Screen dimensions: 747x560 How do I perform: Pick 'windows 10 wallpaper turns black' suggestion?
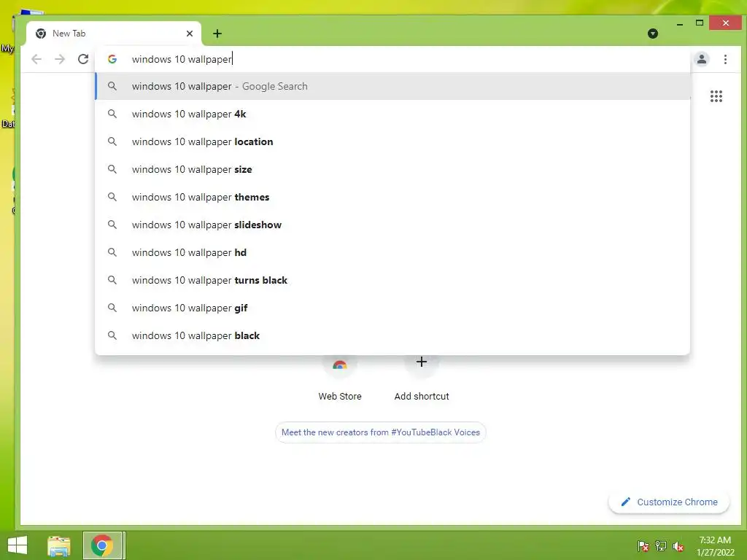pyautogui.click(x=392, y=280)
